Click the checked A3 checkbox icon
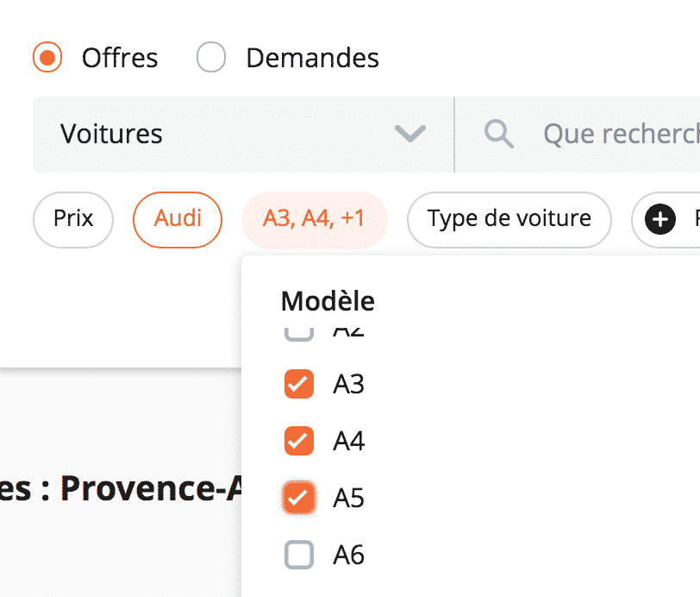The height and width of the screenshot is (597, 700). [x=298, y=384]
